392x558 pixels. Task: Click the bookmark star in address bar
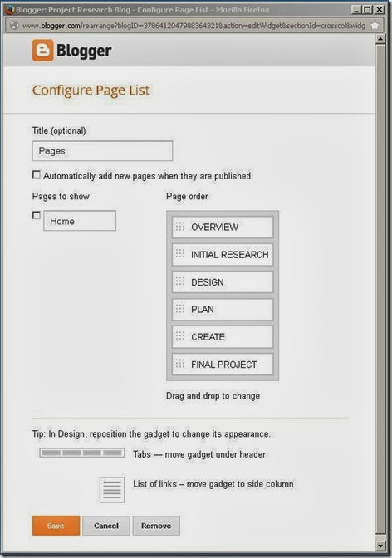pos(375,25)
